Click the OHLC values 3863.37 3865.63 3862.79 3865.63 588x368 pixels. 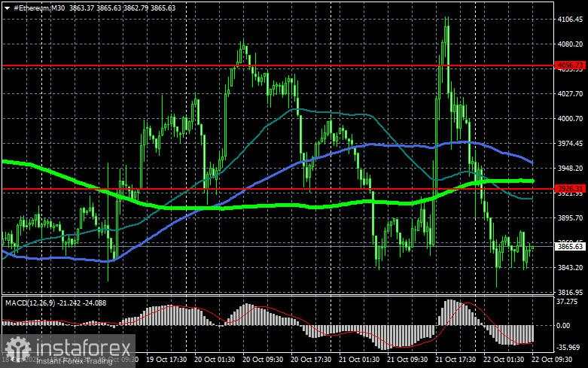pyautogui.click(x=122, y=8)
